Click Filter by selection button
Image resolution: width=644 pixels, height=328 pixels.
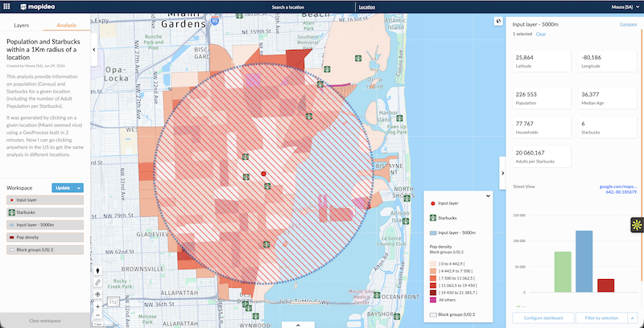click(601, 318)
